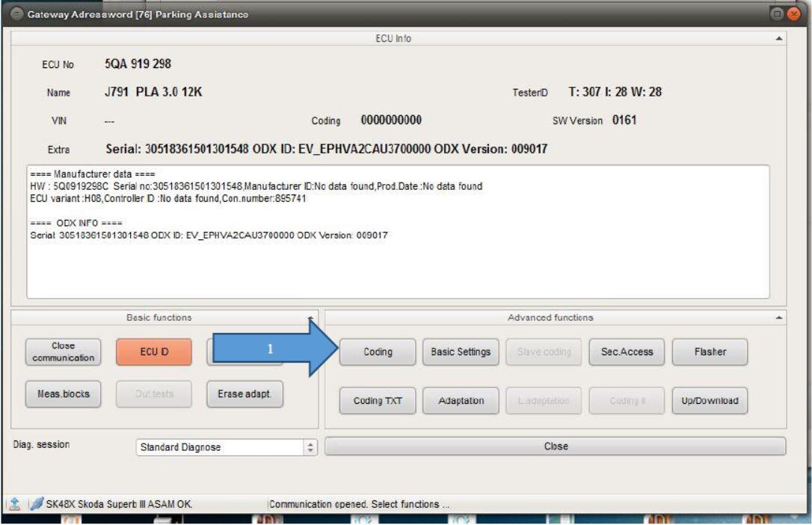Close the Parking Assistance window
Viewport: 812px width, 525px height.
(x=793, y=14)
